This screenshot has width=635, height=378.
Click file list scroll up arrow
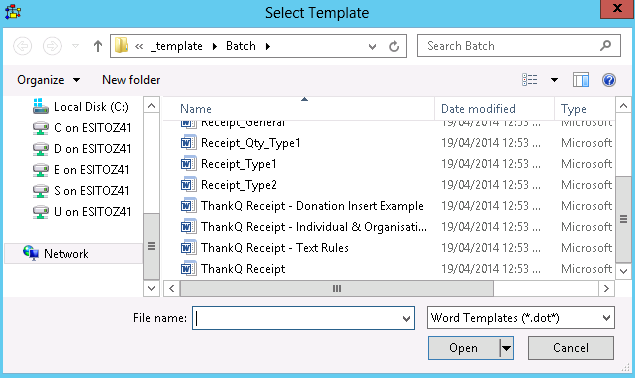(x=623, y=106)
